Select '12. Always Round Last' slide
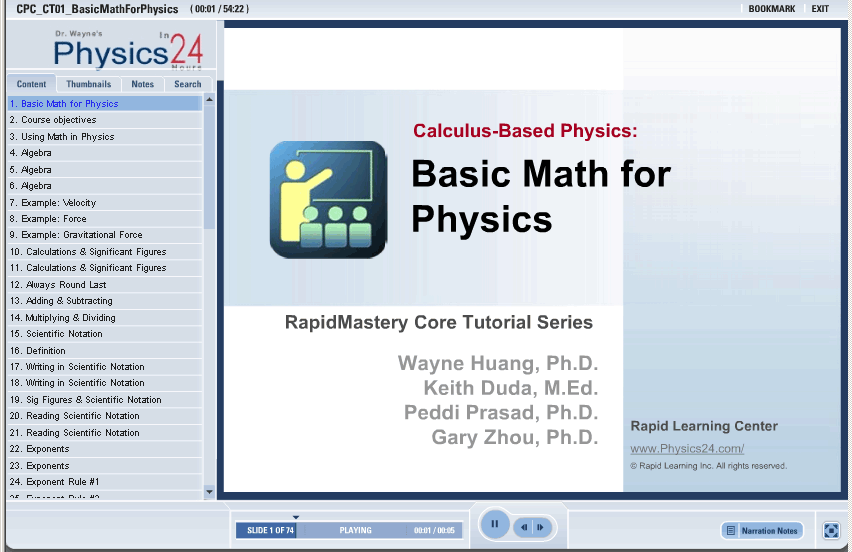This screenshot has width=852, height=552. [x=58, y=285]
